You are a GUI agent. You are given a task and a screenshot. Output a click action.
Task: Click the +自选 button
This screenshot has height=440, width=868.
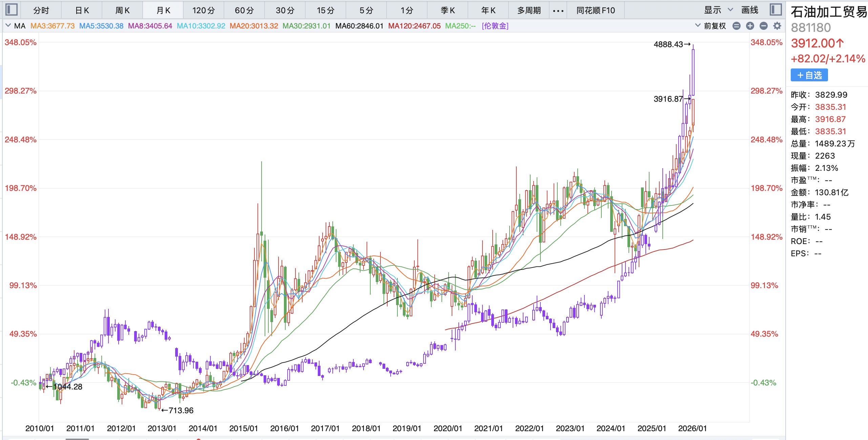[x=809, y=75]
